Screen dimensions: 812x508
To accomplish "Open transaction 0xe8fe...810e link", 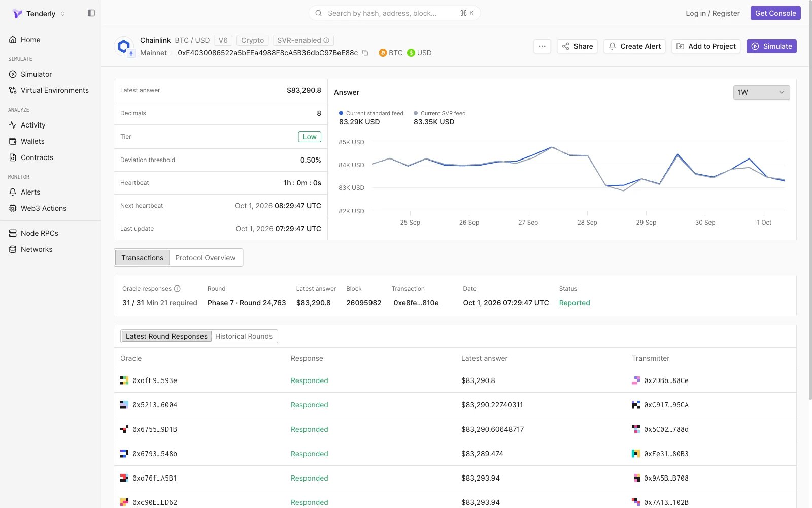I will [416, 303].
